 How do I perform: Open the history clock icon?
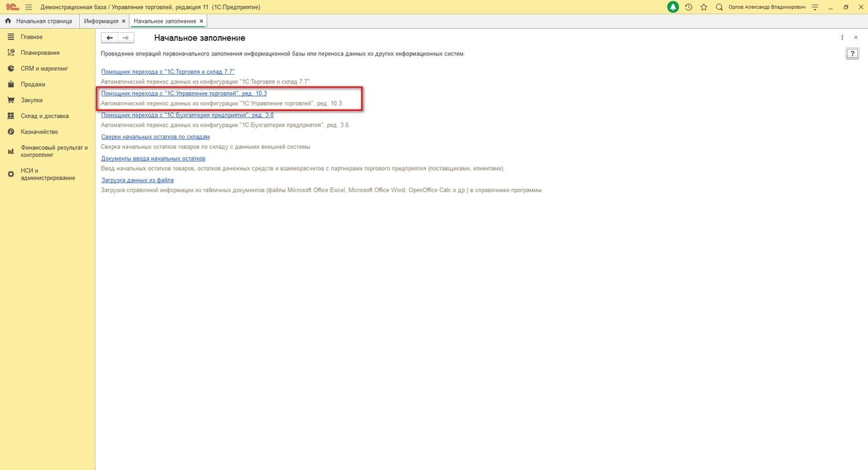coord(688,7)
